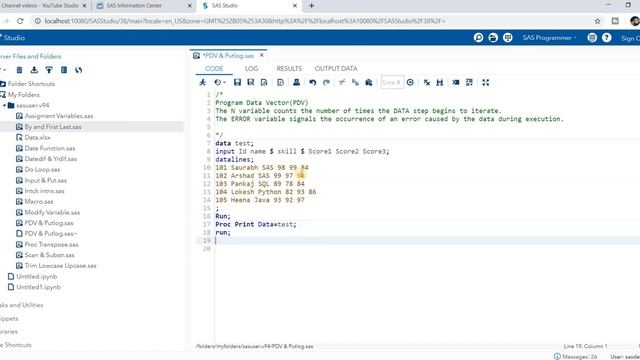Open the New item dropdown in the files panel
This screenshot has width=640, height=360.
(3, 70)
